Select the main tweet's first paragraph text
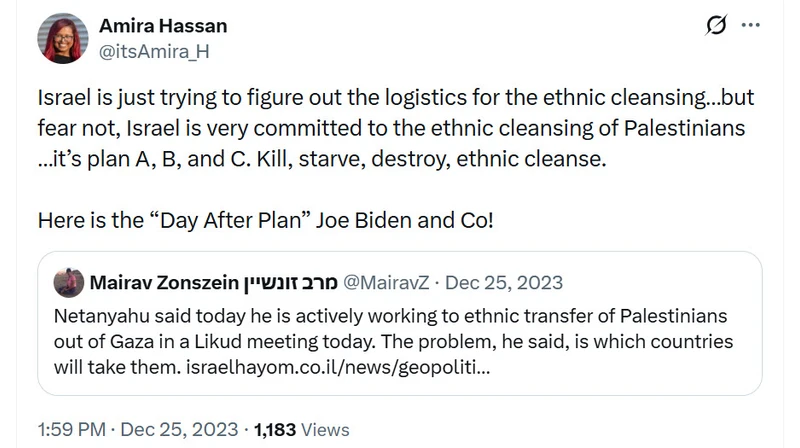This screenshot has width=800, height=448. tap(395, 128)
